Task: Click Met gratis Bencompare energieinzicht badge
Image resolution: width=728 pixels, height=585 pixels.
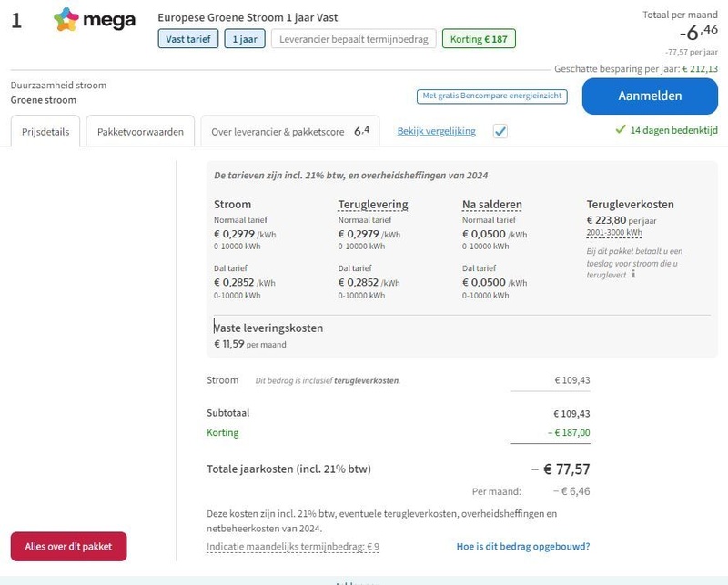Action: click(x=492, y=96)
